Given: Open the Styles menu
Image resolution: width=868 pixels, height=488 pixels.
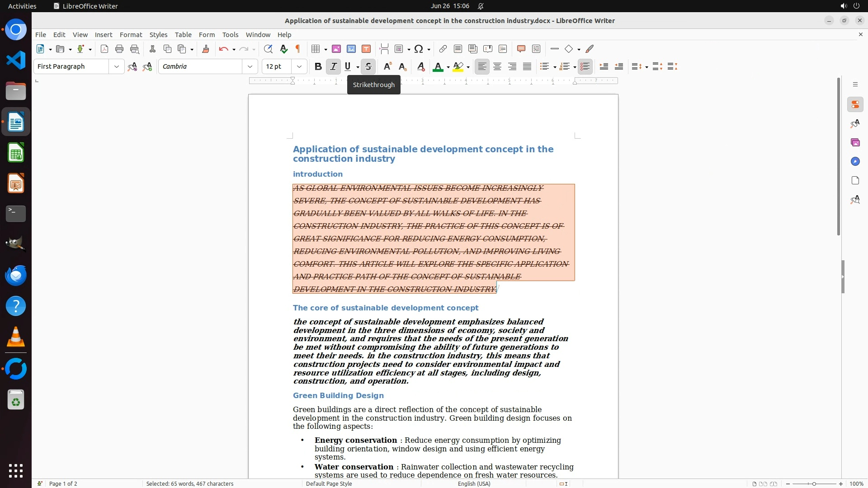Looking at the screenshot, I should click(158, 35).
